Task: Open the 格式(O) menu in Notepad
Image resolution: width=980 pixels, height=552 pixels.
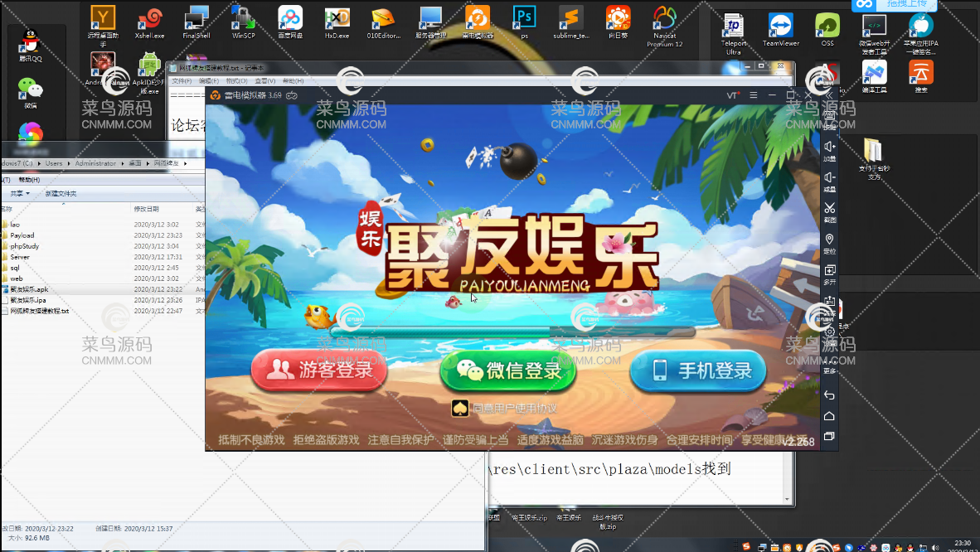Action: point(236,81)
